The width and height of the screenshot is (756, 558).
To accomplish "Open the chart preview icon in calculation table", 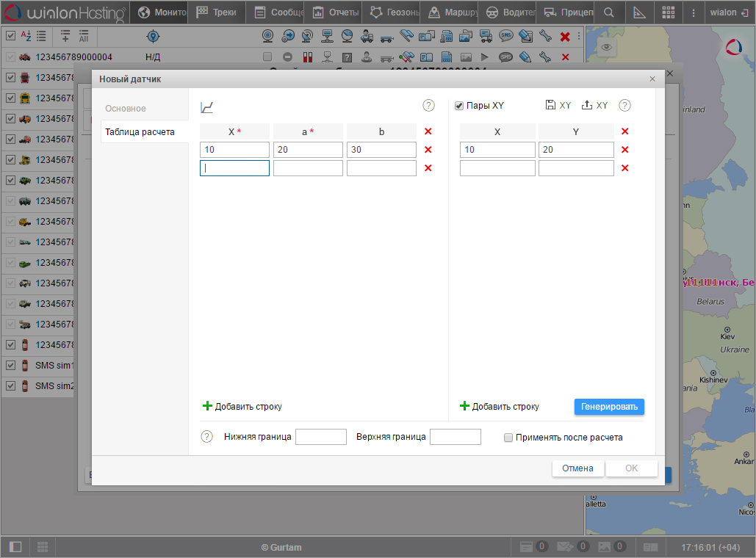I will [207, 107].
